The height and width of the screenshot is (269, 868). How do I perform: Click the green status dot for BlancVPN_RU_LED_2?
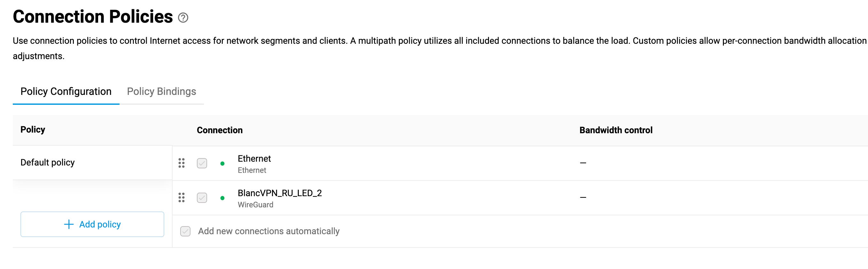click(x=222, y=198)
